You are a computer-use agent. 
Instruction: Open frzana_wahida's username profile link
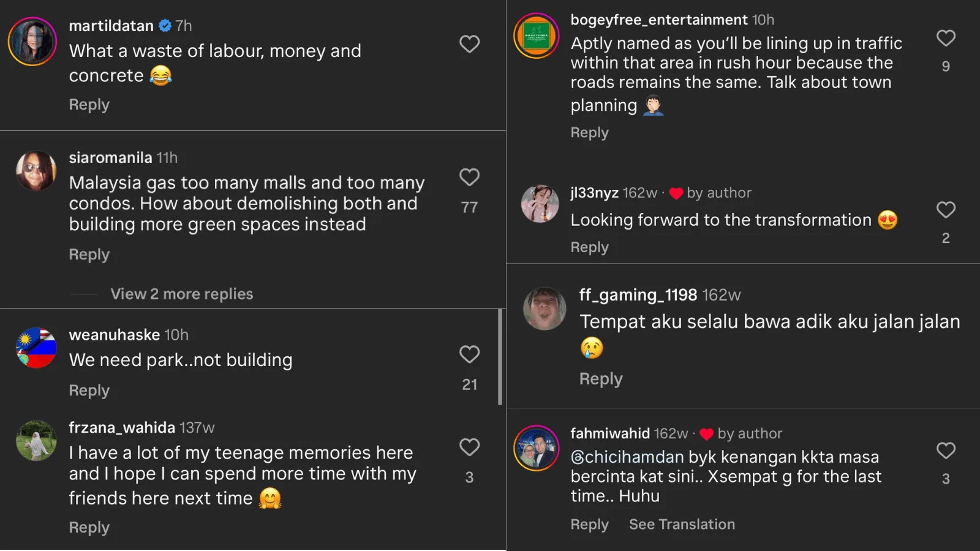click(122, 427)
